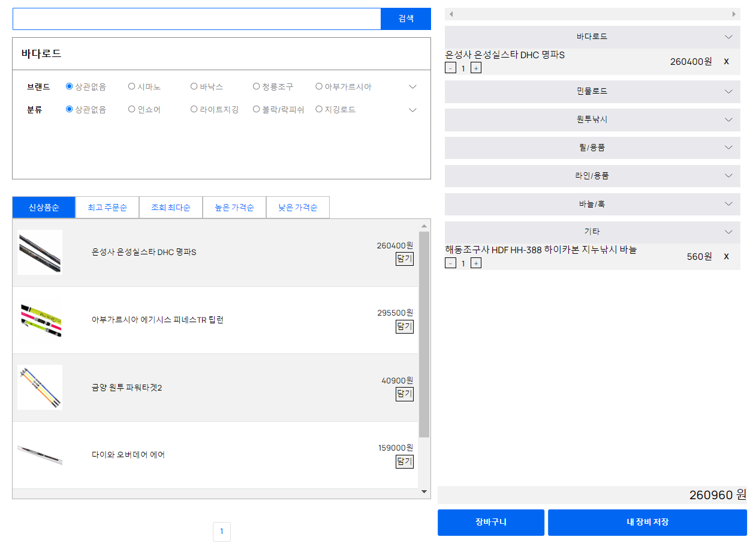Image resolution: width=756 pixels, height=546 pixels.
Task: Click product list scrollbar up arrow
Action: point(424,226)
